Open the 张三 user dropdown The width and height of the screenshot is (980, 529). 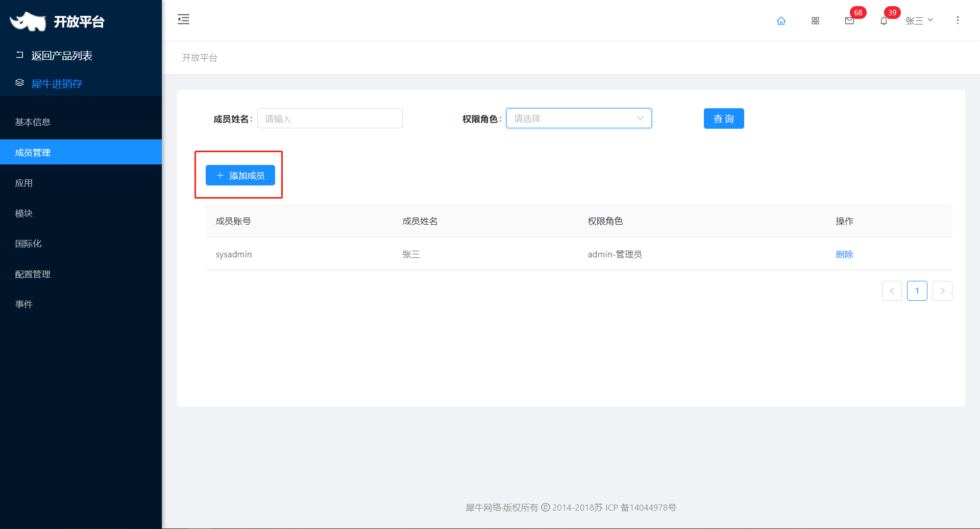[919, 20]
